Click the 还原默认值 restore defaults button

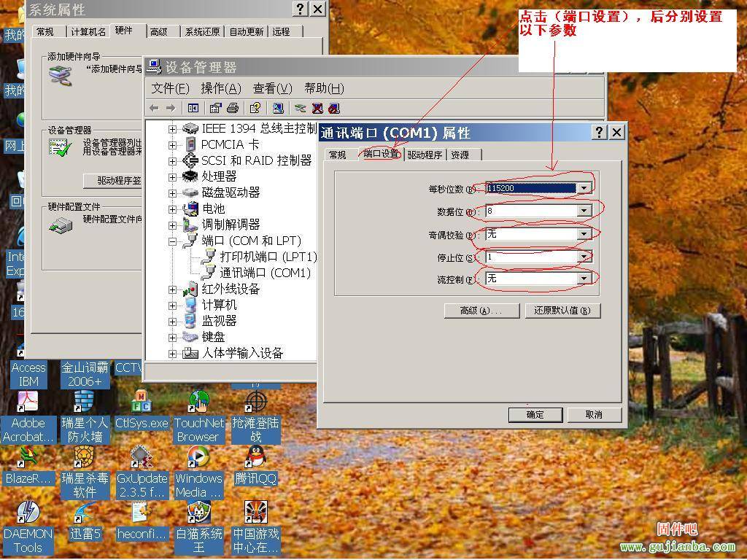[x=562, y=311]
